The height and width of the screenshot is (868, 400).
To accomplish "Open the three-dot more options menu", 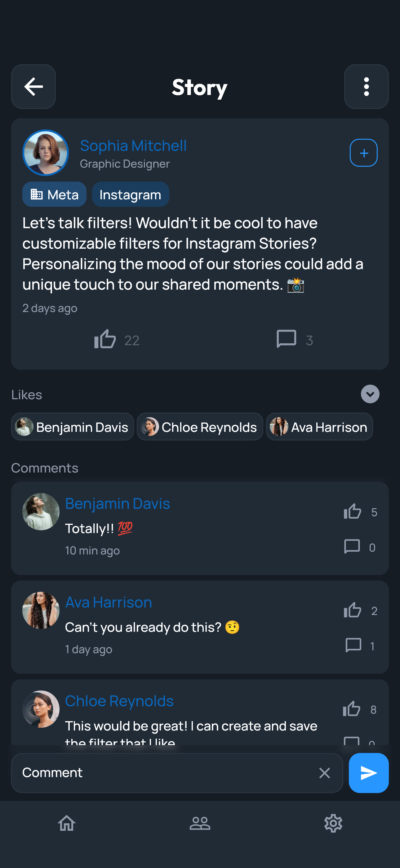I will (x=366, y=87).
